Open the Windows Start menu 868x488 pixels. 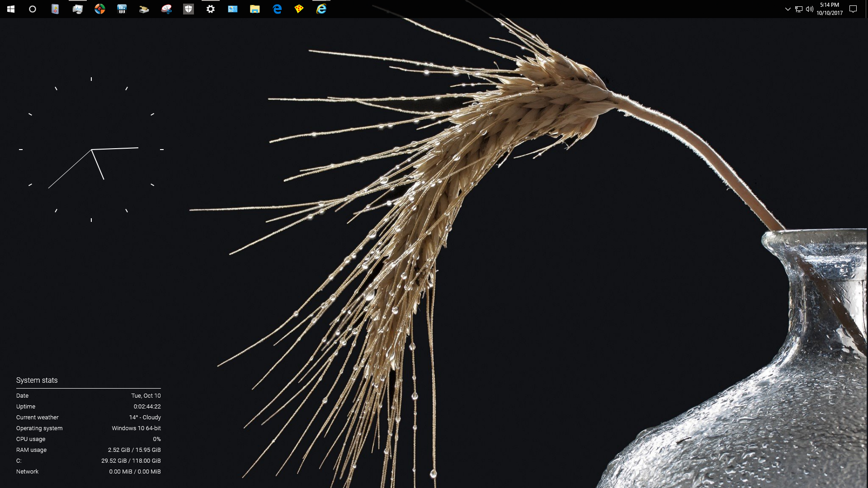(x=11, y=9)
